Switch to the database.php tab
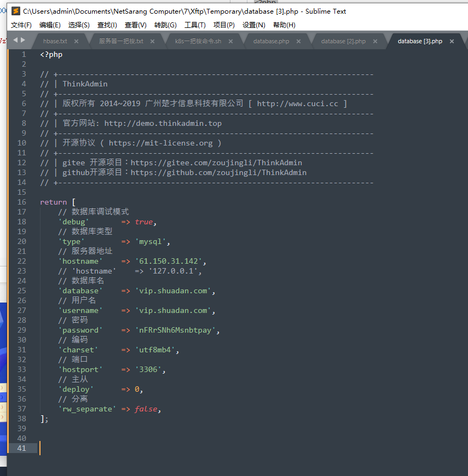Image resolution: width=468 pixels, height=476 pixels. [271, 41]
